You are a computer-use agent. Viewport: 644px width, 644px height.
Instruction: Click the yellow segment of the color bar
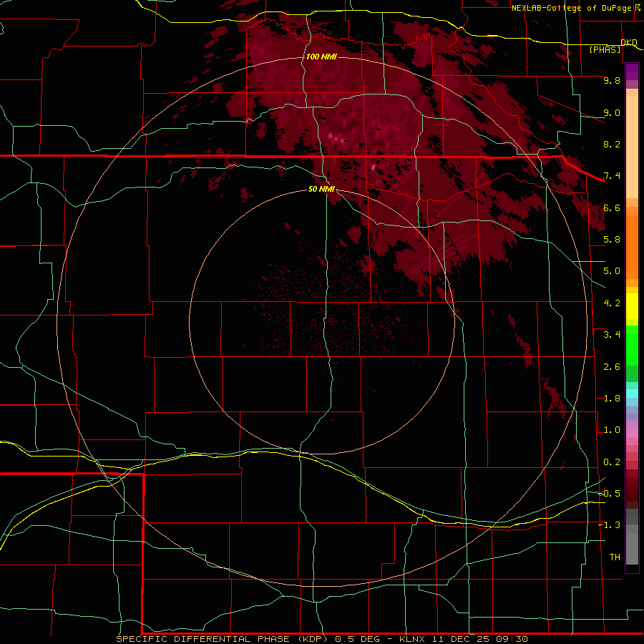coord(632,306)
